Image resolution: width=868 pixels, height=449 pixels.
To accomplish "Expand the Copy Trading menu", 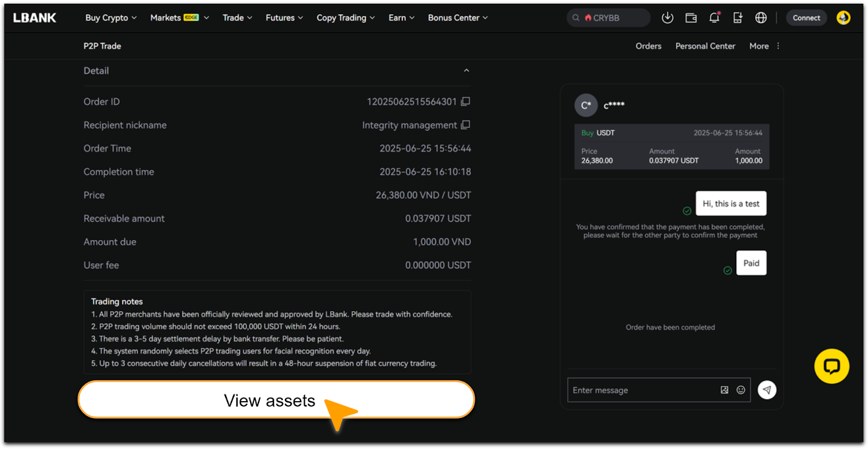I will (346, 18).
